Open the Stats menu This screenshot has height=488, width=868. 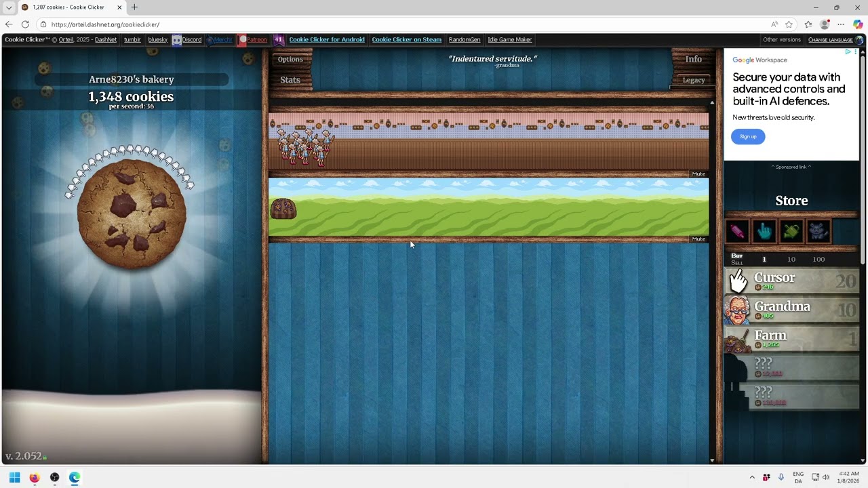tap(290, 80)
